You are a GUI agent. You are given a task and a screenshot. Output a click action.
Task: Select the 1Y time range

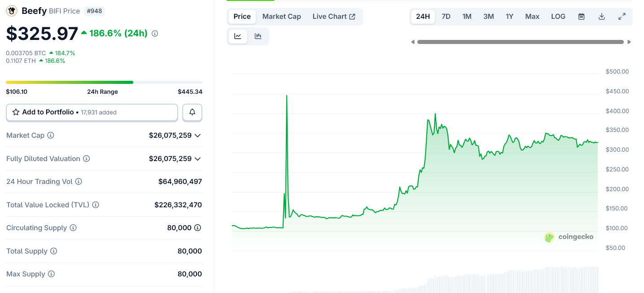(509, 17)
